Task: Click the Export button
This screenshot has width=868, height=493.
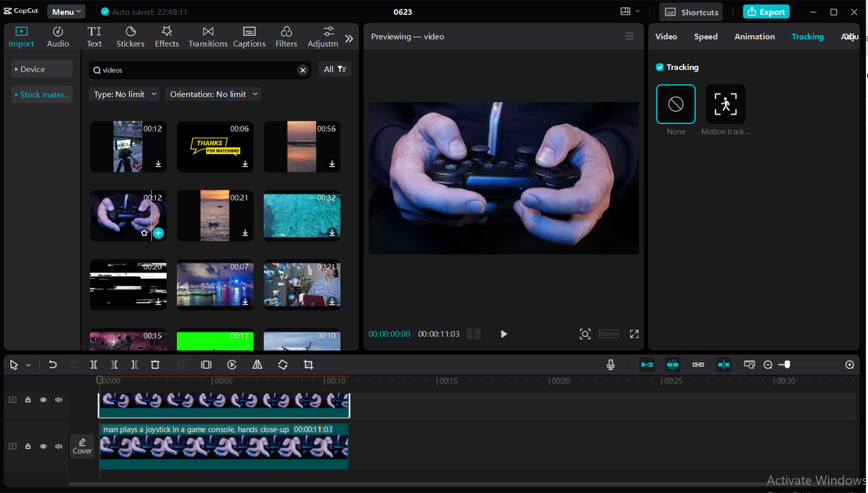Action: coord(766,12)
